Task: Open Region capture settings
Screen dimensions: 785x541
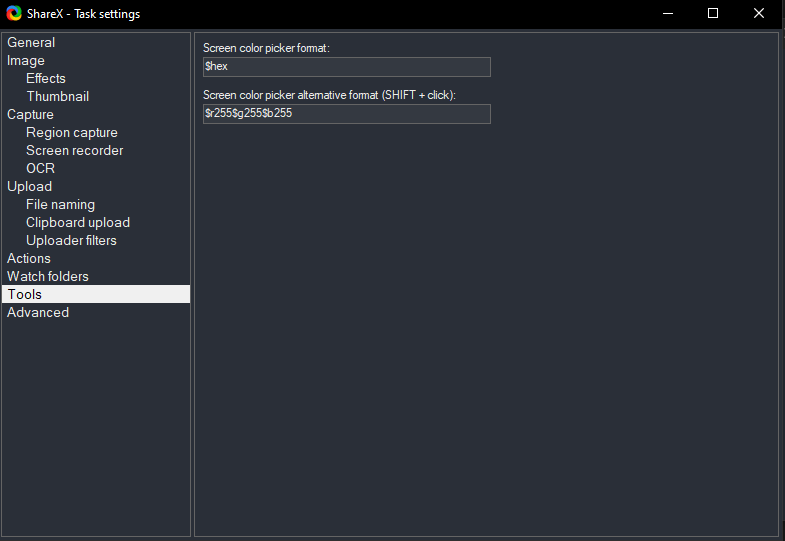Action: pyautogui.click(x=72, y=133)
